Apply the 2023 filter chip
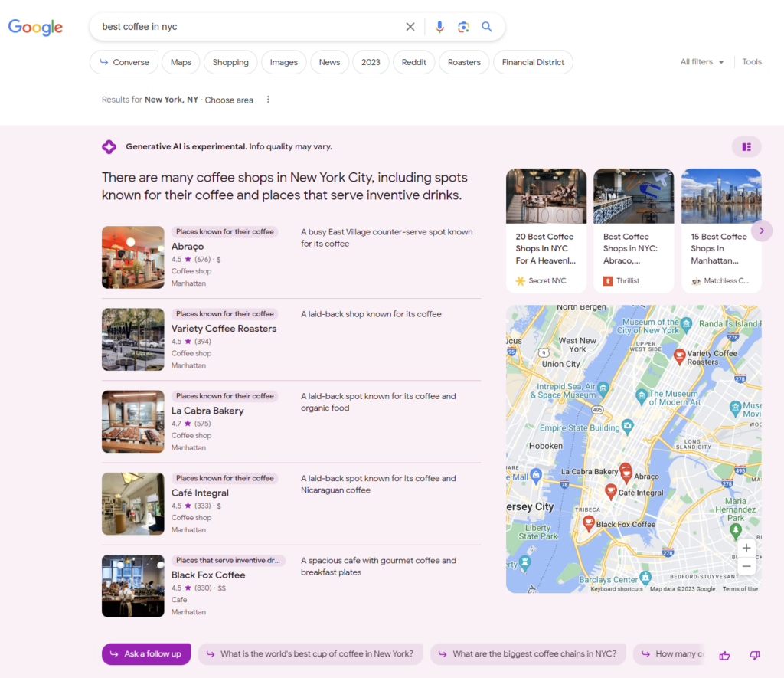The image size is (784, 678). click(x=371, y=62)
